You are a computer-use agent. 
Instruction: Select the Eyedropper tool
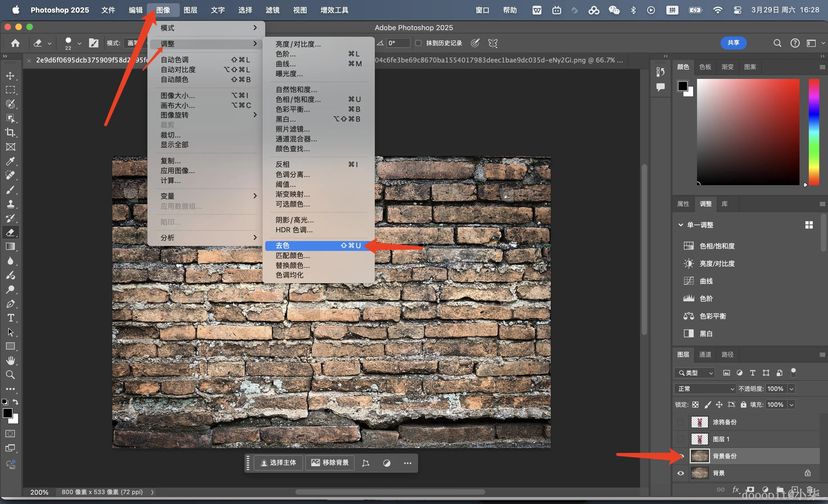pos(10,161)
